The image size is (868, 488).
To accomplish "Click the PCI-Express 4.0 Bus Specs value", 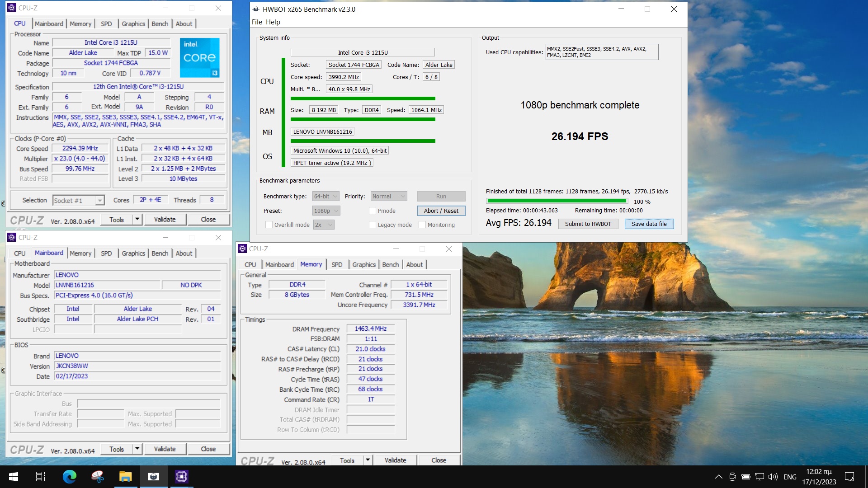I will coord(137,295).
